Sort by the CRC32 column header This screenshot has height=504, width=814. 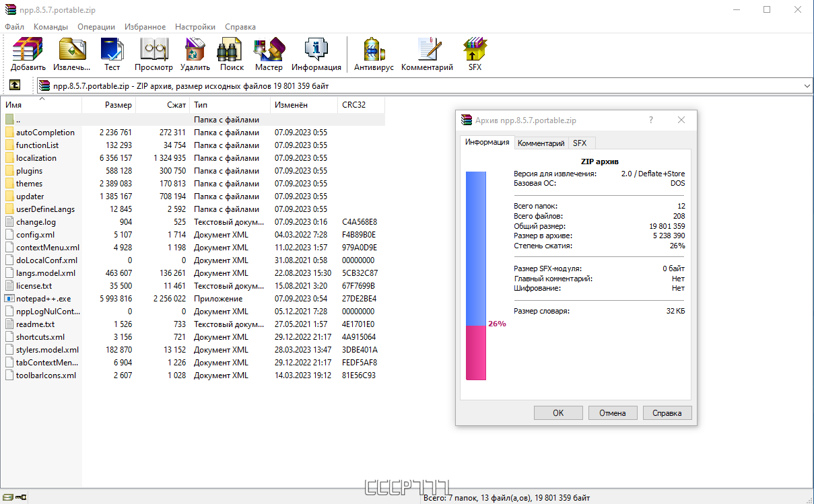tap(361, 105)
